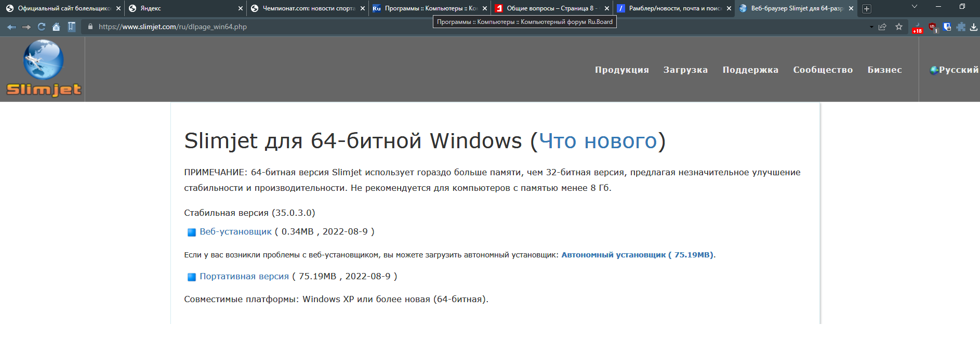Minimize the browser window
980x337 pixels.
coord(938,7)
